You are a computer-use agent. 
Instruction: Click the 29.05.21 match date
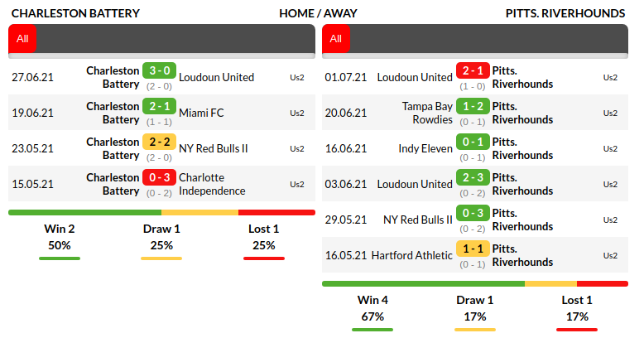point(345,220)
